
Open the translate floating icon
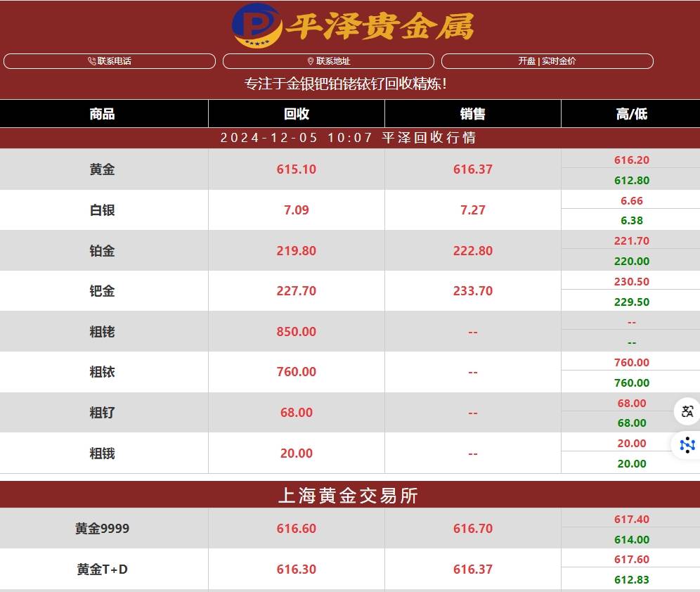point(687,411)
